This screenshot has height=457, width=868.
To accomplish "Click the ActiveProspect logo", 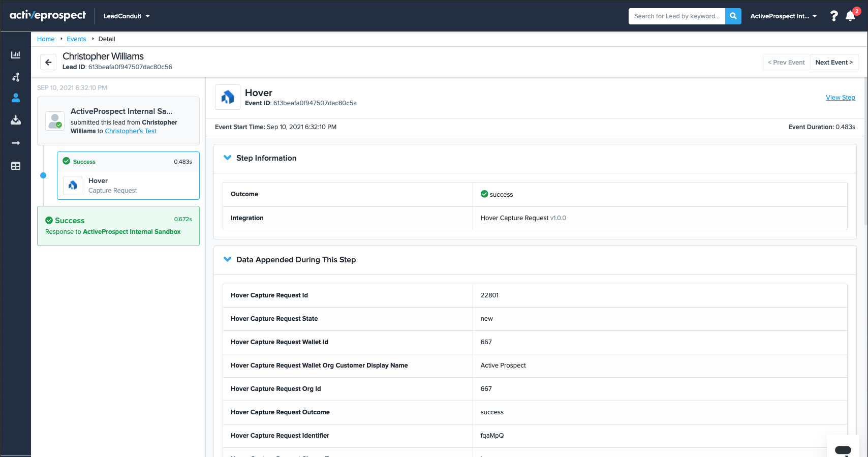I will coord(48,15).
